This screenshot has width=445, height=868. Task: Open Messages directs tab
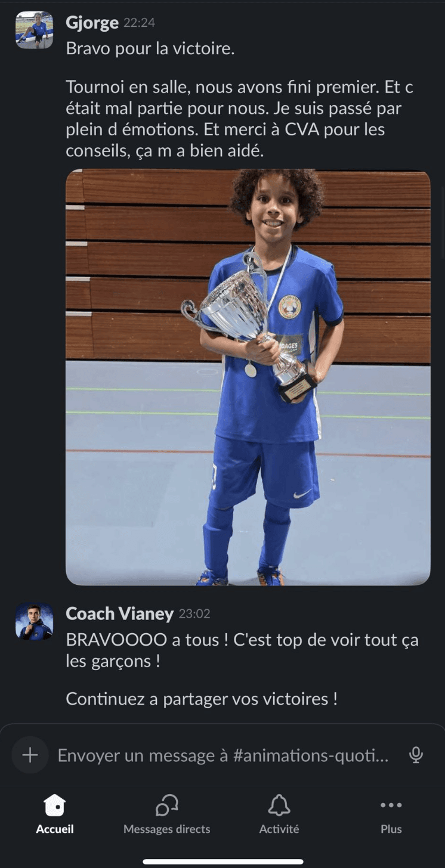click(166, 814)
